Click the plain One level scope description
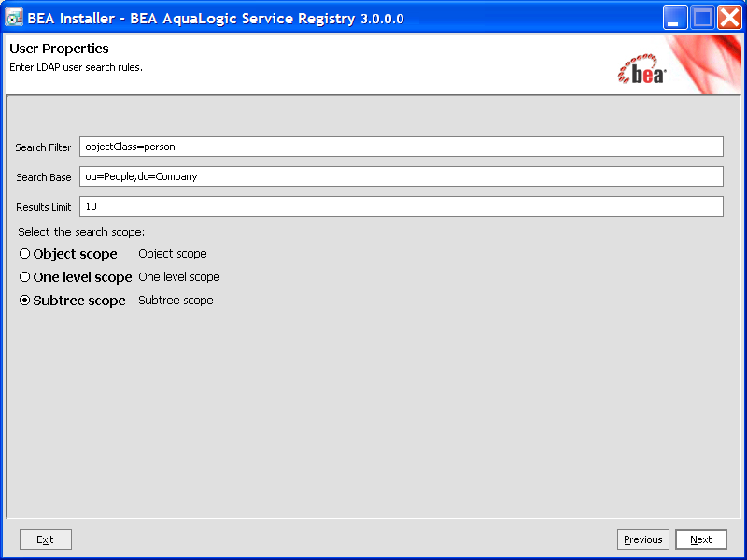Viewport: 747px width, 560px height. [x=179, y=276]
